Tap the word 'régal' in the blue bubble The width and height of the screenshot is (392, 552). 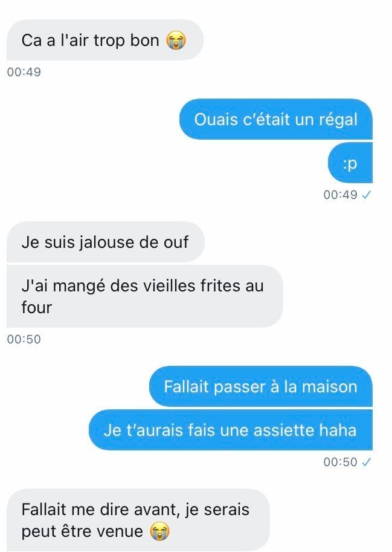point(338,120)
